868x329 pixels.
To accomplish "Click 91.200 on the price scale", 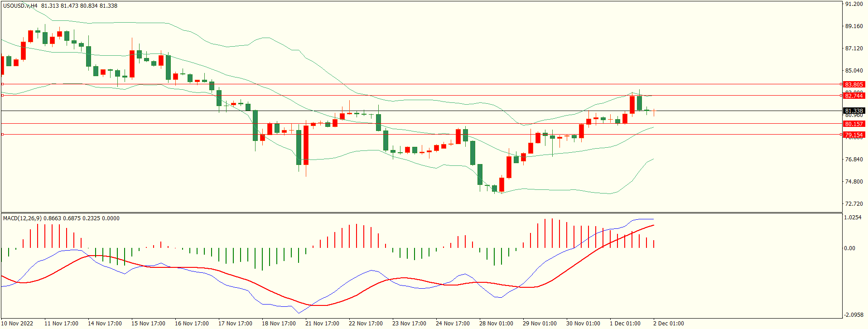I will [x=854, y=4].
